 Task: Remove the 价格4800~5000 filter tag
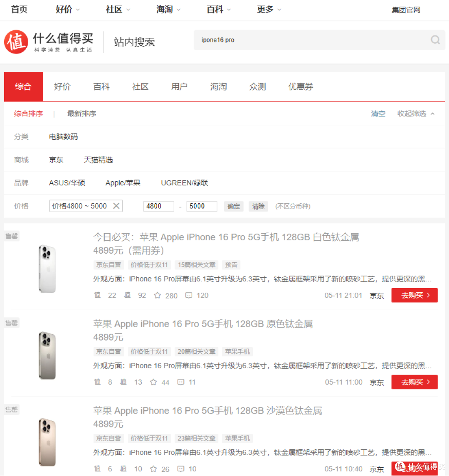tap(117, 206)
